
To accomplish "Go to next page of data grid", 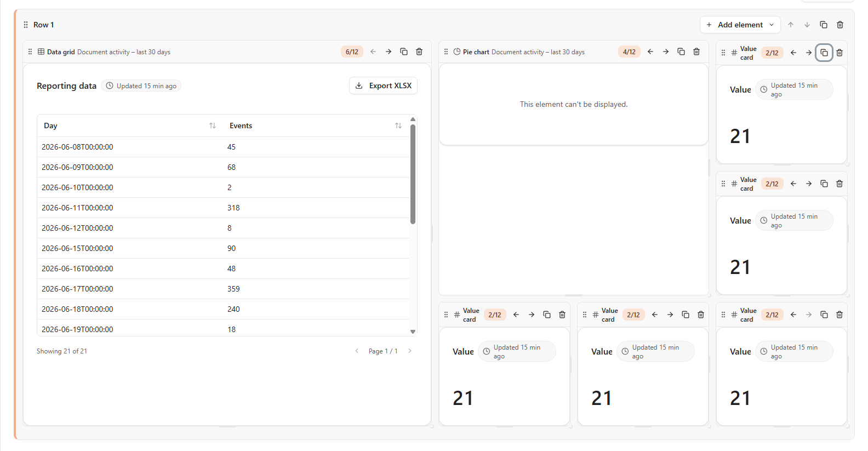I will click(409, 351).
